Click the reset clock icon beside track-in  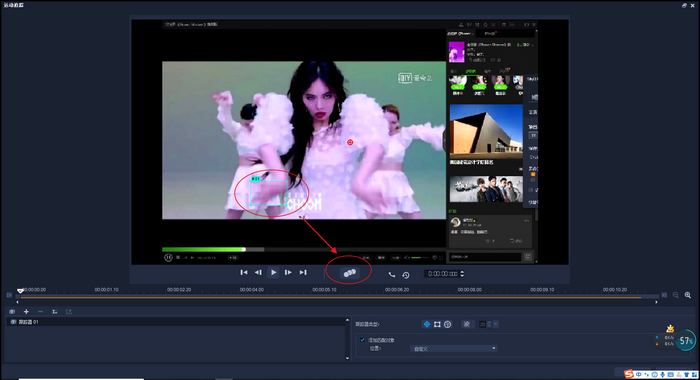(406, 275)
